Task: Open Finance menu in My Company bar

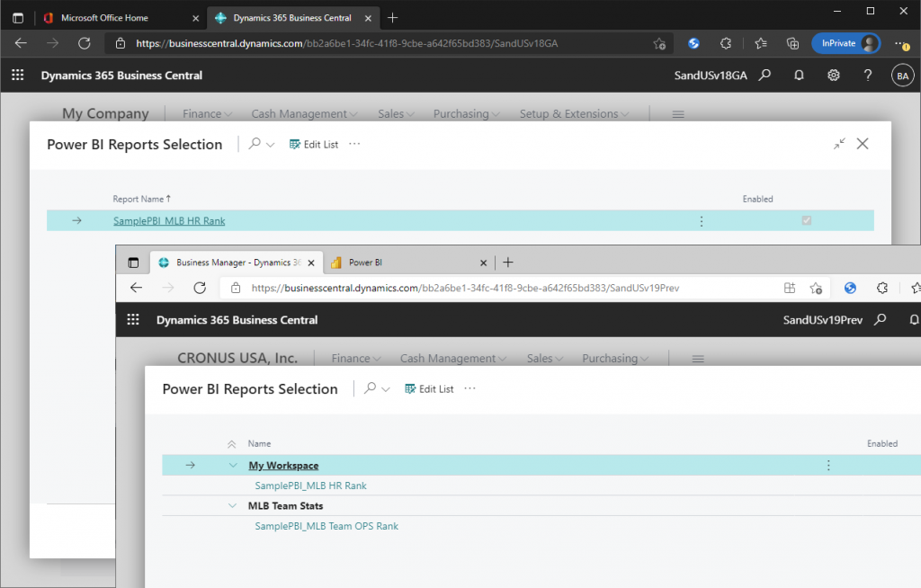Action: 208,114
